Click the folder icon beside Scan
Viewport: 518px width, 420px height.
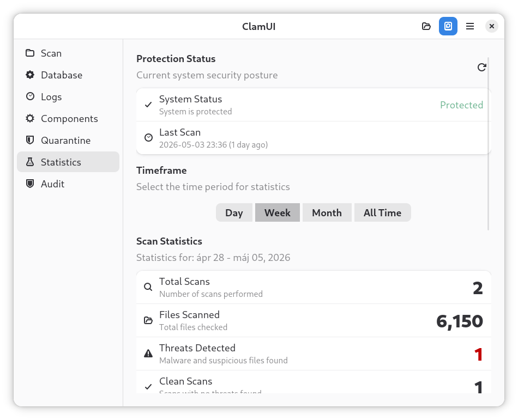tap(30, 53)
